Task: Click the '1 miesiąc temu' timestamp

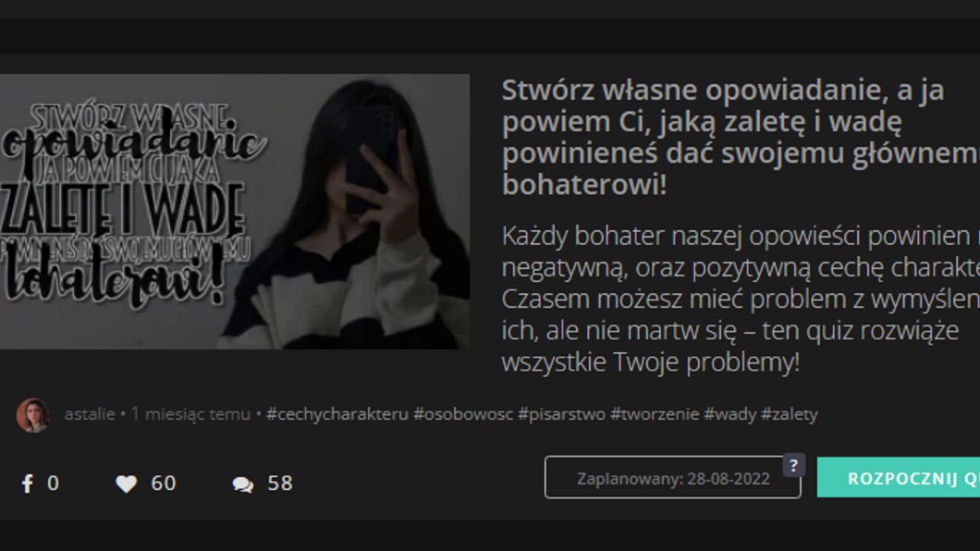Action: click(x=190, y=414)
